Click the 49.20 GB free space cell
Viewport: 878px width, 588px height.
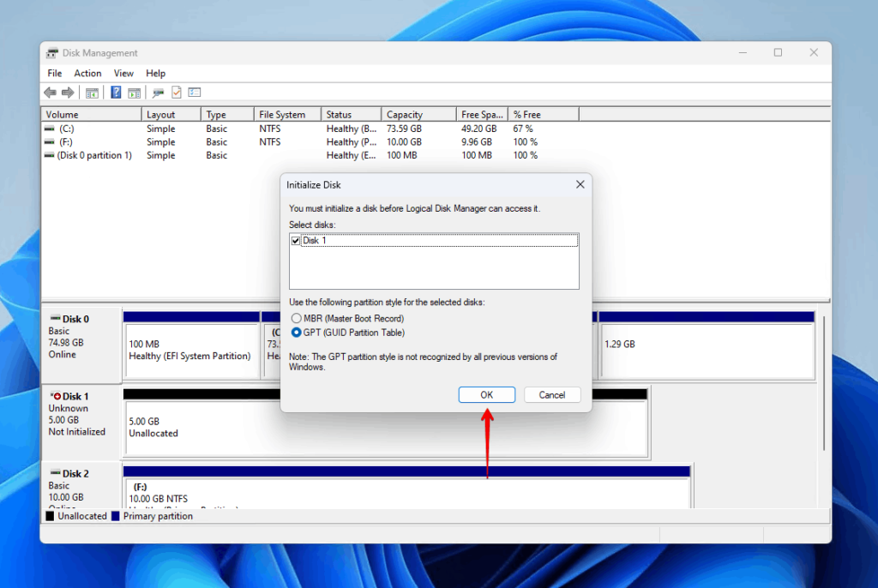pyautogui.click(x=478, y=129)
